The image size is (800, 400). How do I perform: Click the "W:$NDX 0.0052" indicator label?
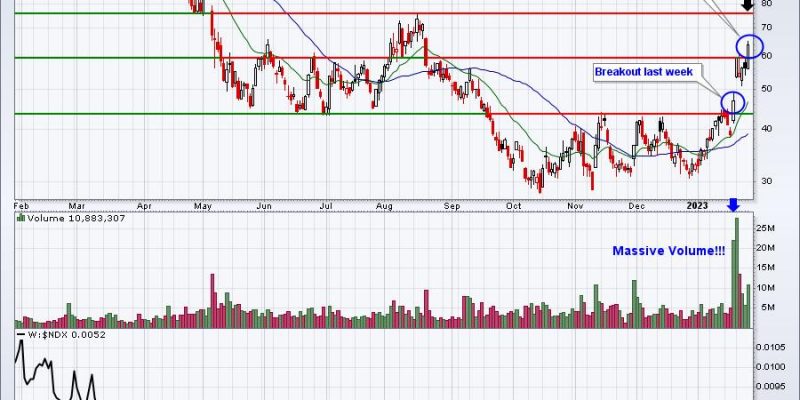66,335
